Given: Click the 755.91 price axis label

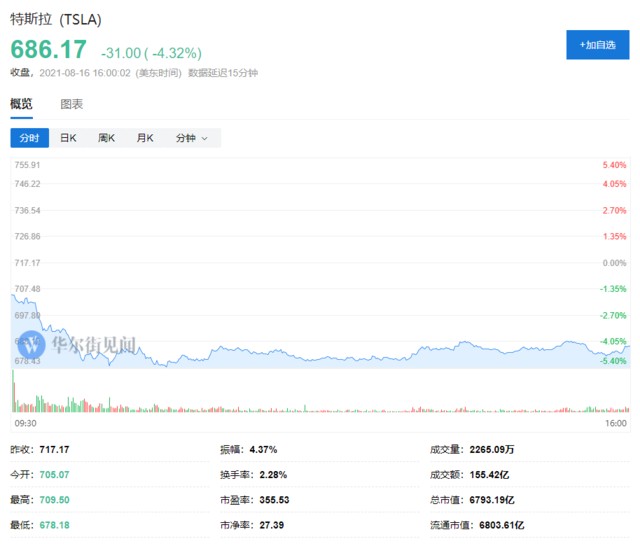Looking at the screenshot, I should (27, 165).
